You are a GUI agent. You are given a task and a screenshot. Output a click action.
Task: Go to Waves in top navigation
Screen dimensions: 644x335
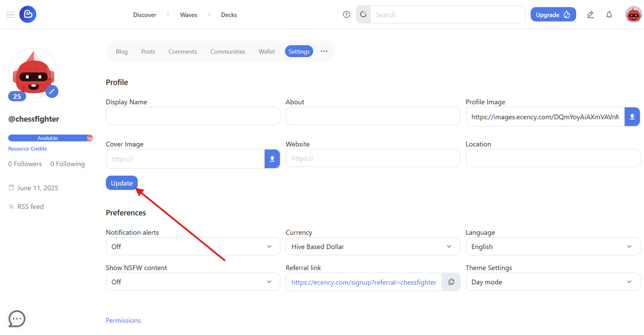[x=189, y=15]
